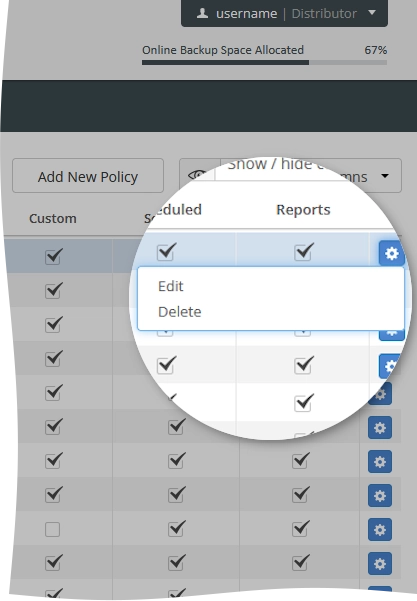The height and width of the screenshot is (601, 417).
Task: Check the empty Custom checkbox
Action: pyautogui.click(x=53, y=530)
